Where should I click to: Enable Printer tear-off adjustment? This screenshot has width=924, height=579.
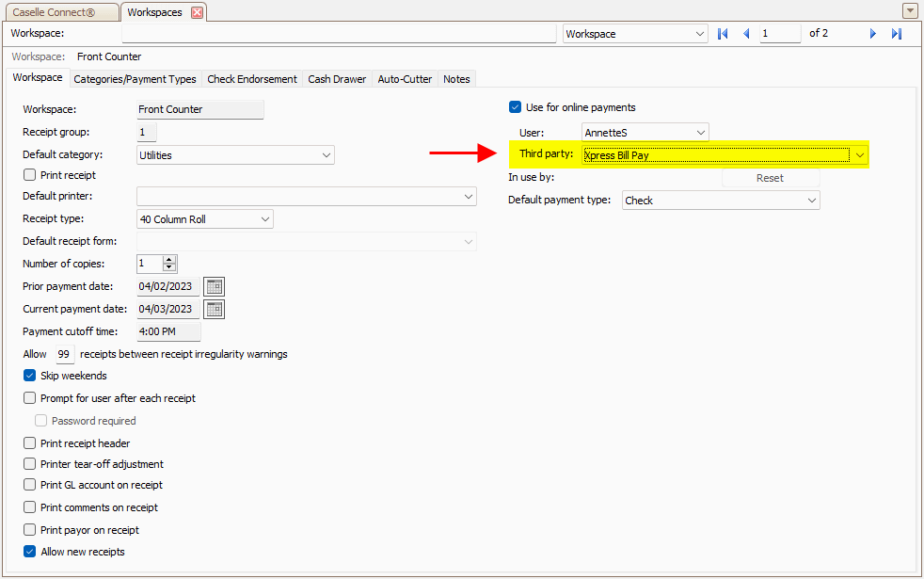(x=29, y=464)
